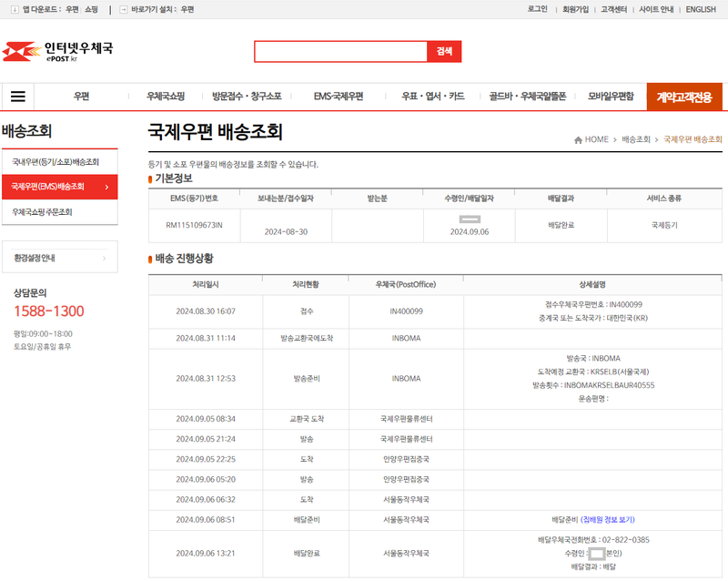Viewport: 728px width, 581px height.
Task: Select 국제우편(EMS)배송조회 in the sidebar
Action: [59, 187]
